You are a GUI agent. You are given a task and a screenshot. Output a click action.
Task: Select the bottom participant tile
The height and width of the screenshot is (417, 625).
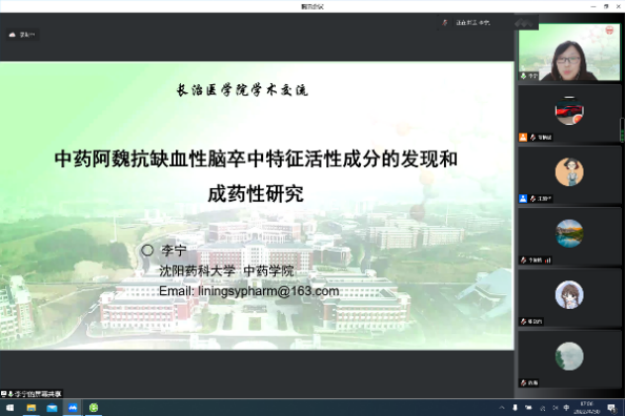569,355
